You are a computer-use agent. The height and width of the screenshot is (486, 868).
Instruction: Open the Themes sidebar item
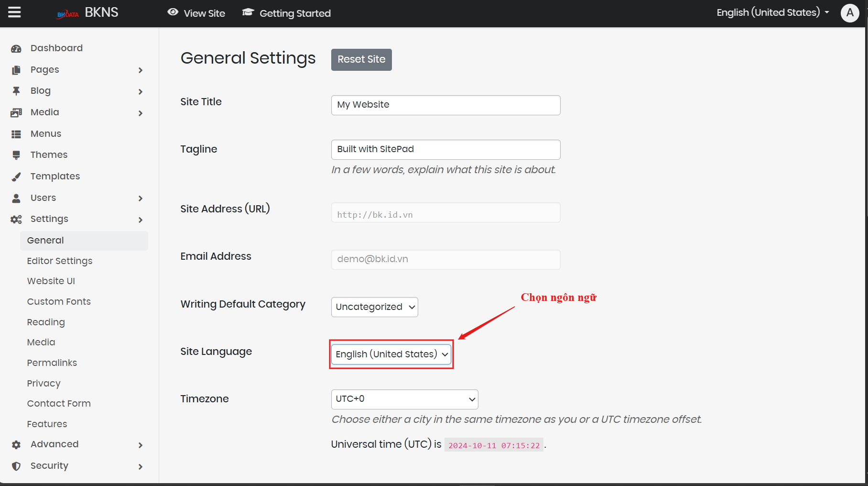[49, 155]
